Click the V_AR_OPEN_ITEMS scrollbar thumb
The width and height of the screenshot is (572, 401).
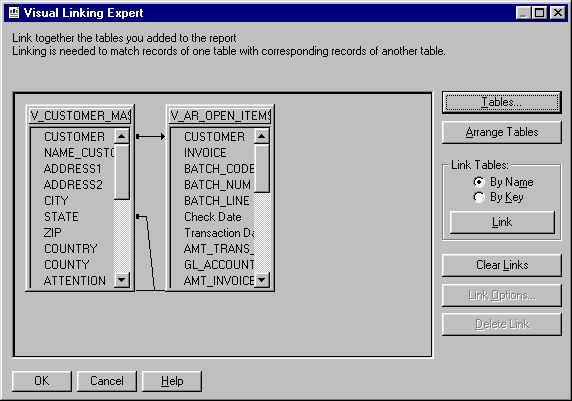(262, 168)
